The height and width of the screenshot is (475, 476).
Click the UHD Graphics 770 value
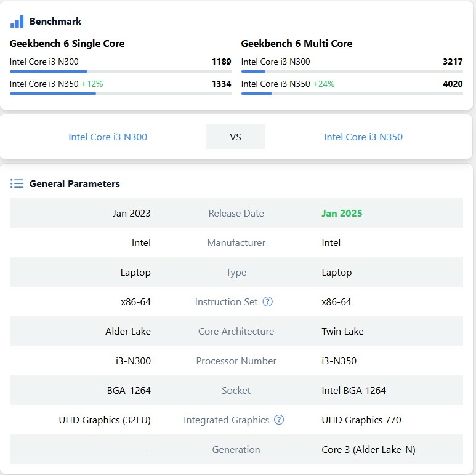pos(361,420)
